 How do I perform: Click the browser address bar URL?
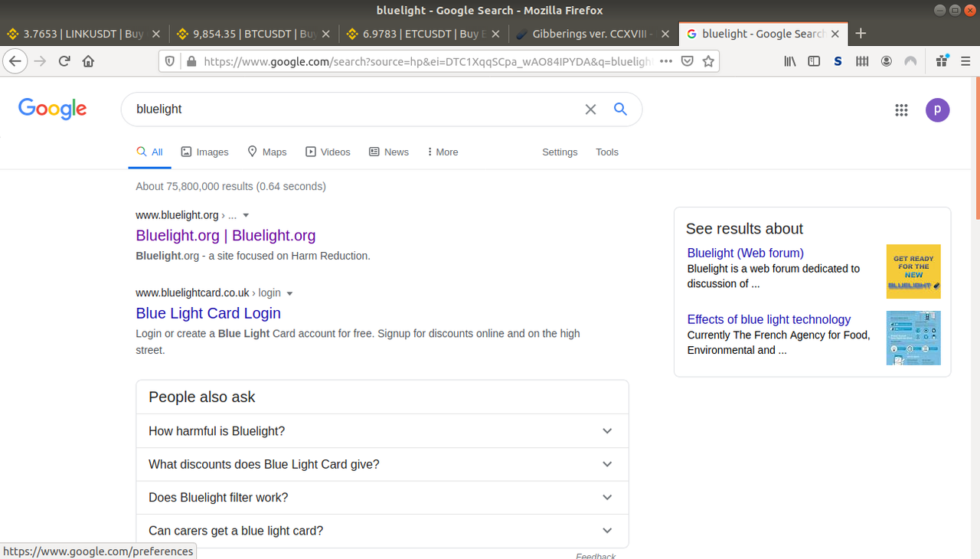click(x=427, y=61)
